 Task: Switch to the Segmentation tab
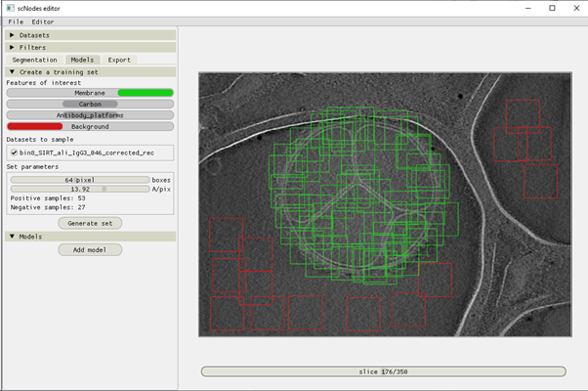tap(35, 60)
